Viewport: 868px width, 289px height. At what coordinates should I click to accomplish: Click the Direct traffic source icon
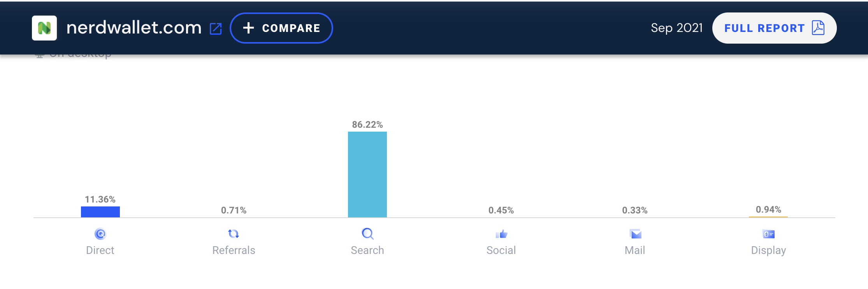point(100,234)
